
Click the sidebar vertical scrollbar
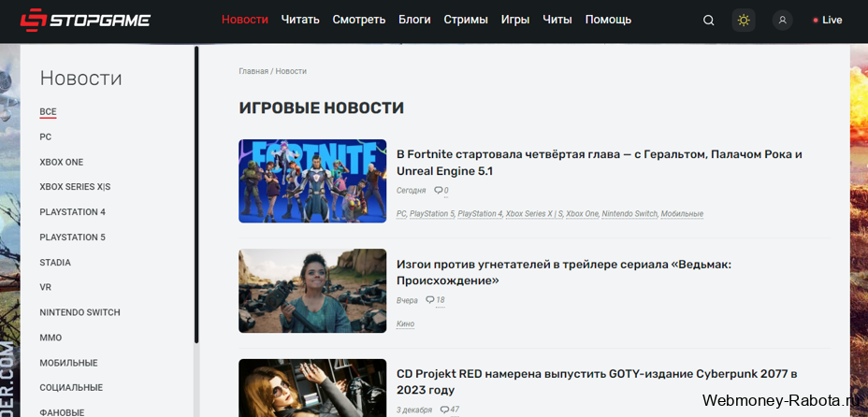point(196,194)
